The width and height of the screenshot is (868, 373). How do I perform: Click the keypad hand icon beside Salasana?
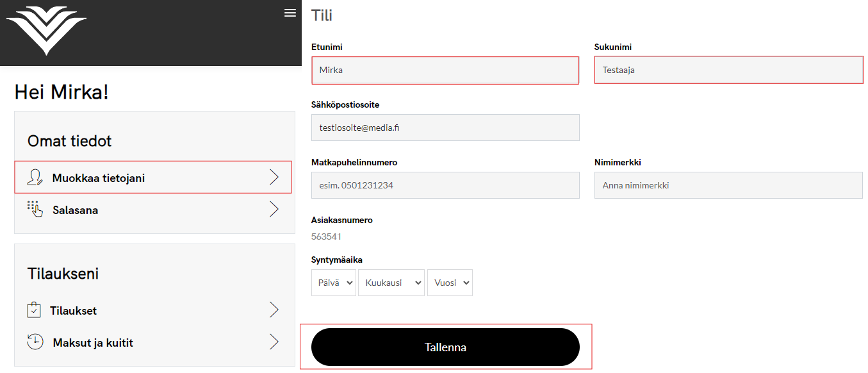[x=35, y=210]
